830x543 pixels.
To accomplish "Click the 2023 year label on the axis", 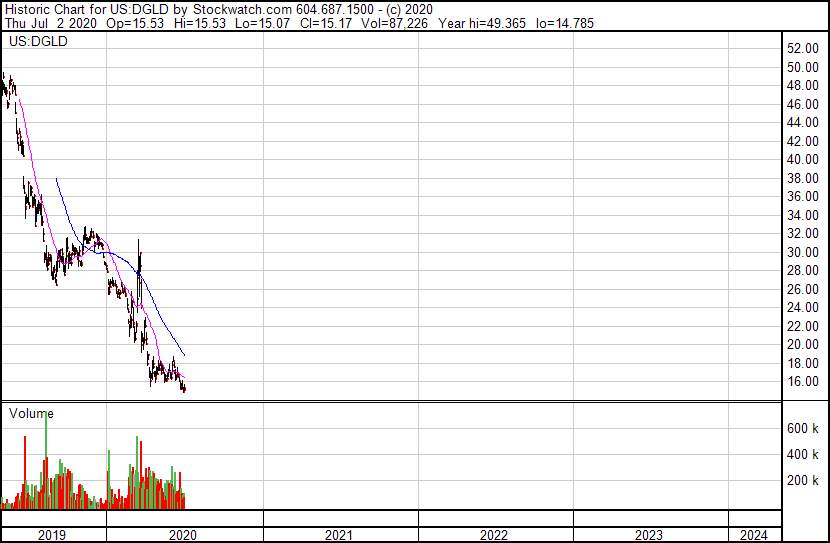I will [648, 535].
